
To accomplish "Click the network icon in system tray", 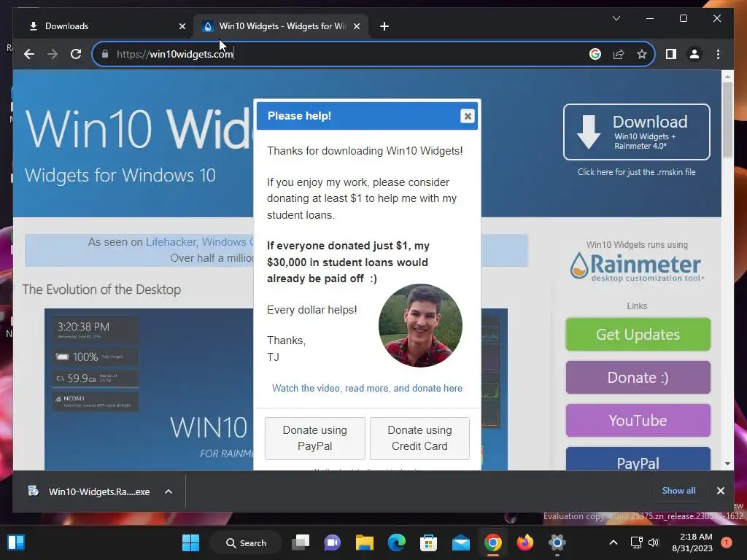I will (x=636, y=542).
